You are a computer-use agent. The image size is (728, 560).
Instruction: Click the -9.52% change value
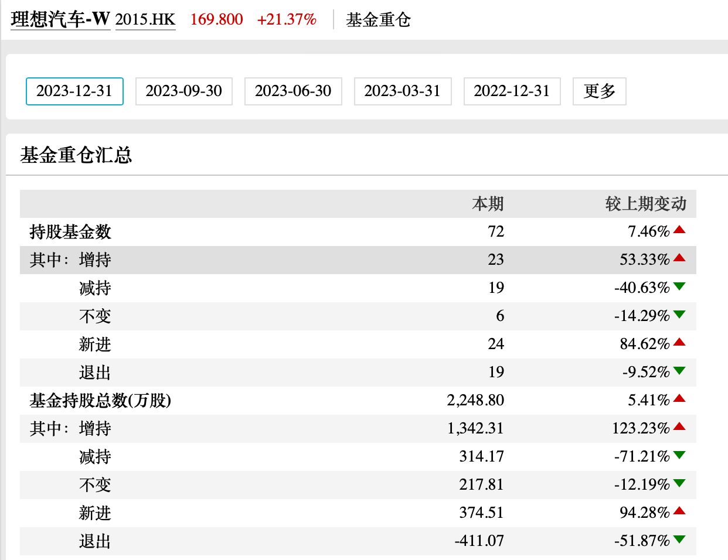pyautogui.click(x=646, y=373)
